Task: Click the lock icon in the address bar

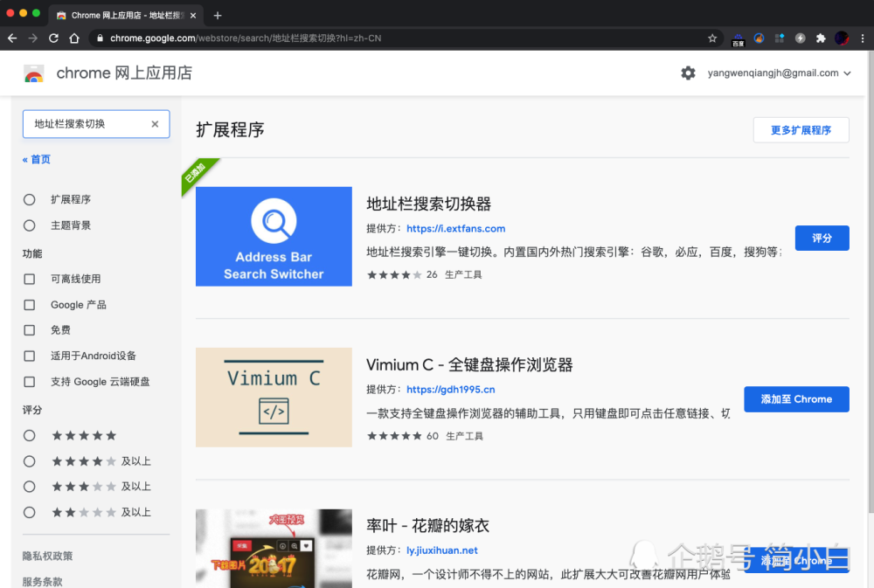Action: tap(100, 38)
